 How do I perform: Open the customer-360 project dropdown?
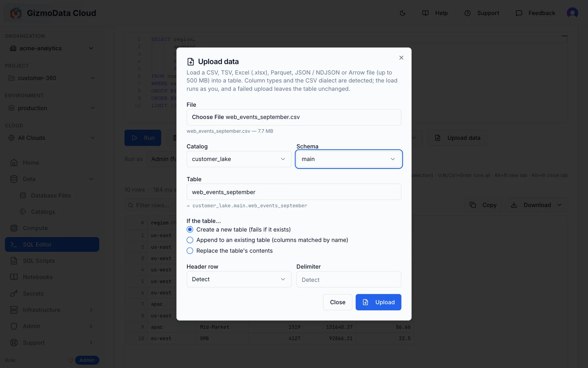[52, 78]
